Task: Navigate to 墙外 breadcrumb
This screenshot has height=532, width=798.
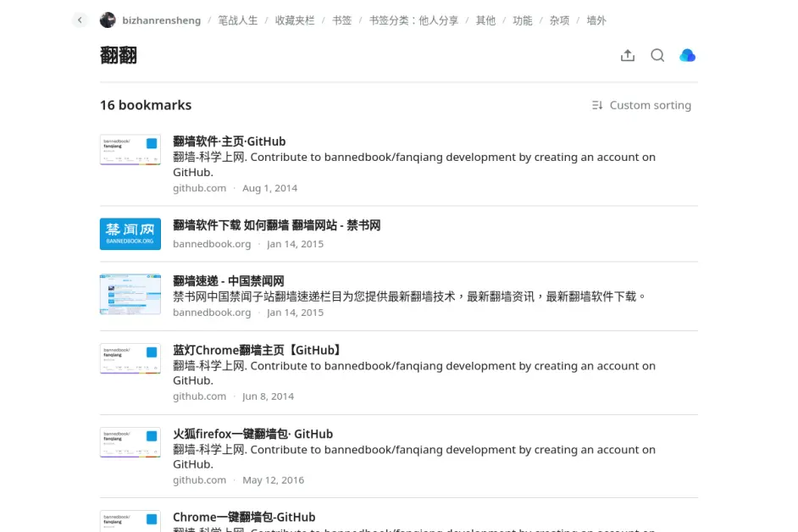Action: pyautogui.click(x=596, y=20)
